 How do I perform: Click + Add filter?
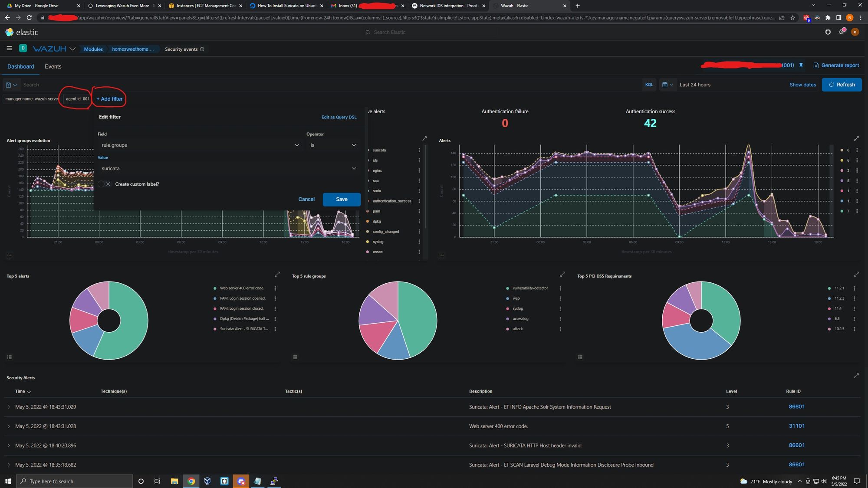(109, 99)
